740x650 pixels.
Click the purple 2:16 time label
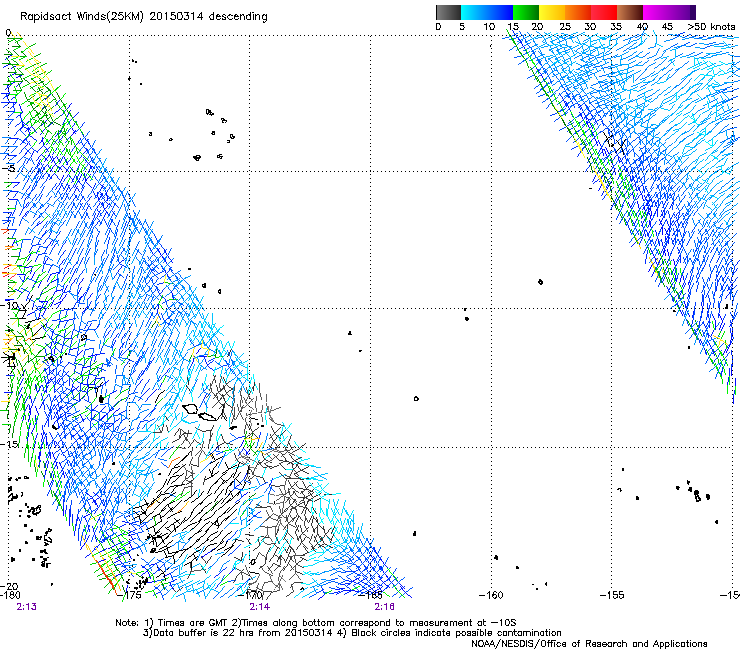coord(385,607)
